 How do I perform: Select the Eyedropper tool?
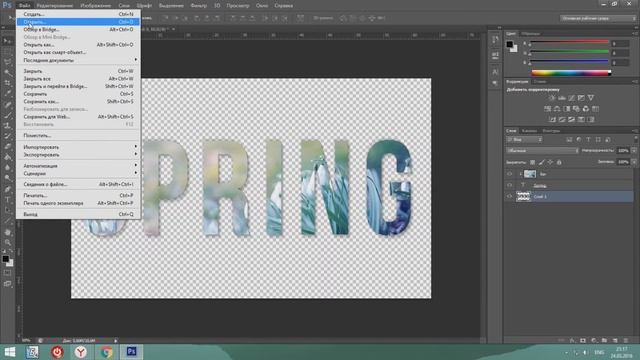(x=7, y=94)
